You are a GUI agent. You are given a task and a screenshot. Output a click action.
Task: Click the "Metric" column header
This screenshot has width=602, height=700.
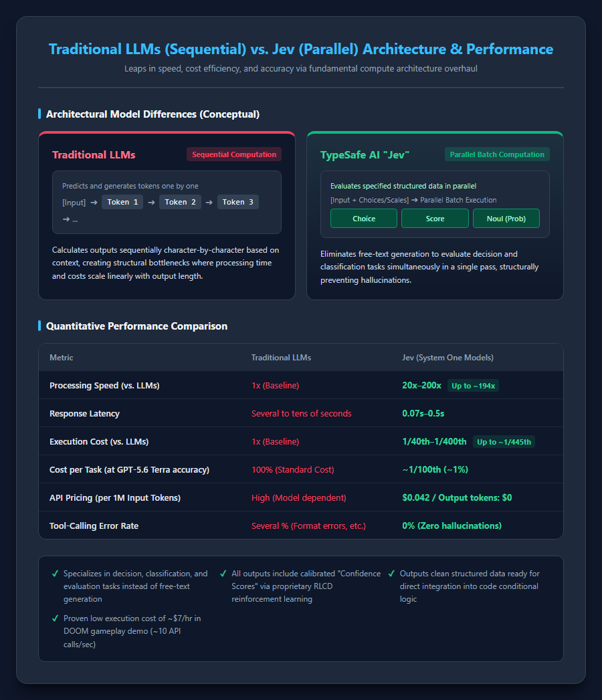[61, 358]
